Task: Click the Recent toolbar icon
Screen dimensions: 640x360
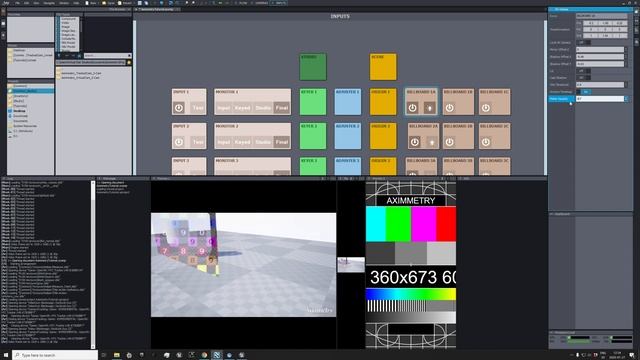Action: pos(125,3)
